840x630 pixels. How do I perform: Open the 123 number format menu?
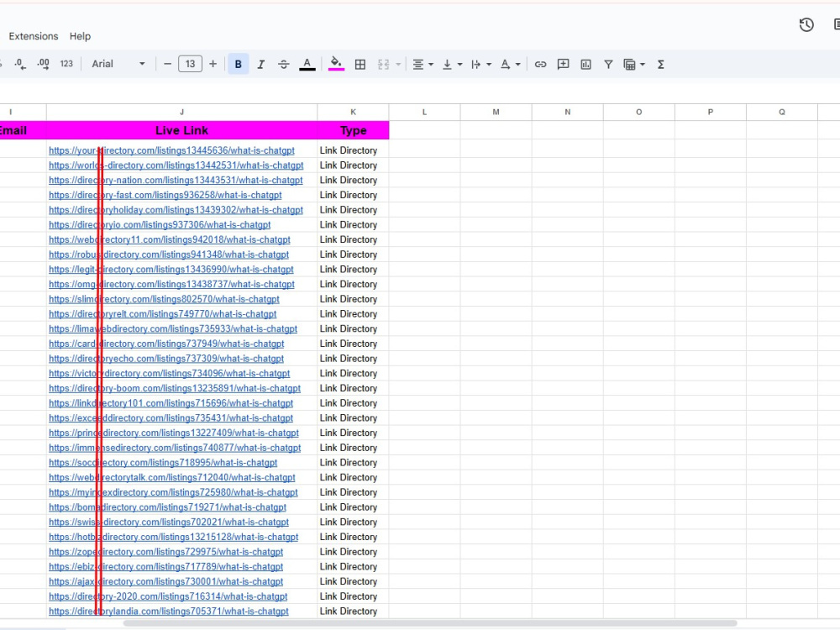click(x=66, y=64)
